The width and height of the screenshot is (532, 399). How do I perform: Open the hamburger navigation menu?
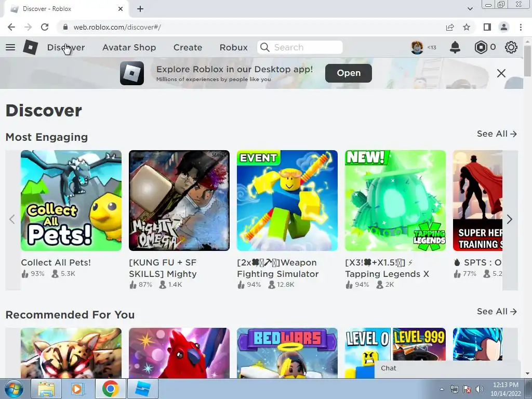pyautogui.click(x=10, y=47)
